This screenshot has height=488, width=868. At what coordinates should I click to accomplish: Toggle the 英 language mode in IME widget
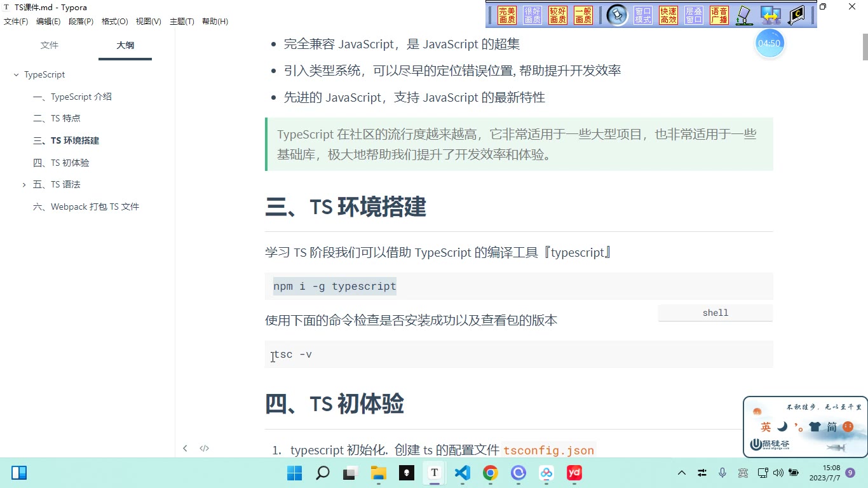766,427
